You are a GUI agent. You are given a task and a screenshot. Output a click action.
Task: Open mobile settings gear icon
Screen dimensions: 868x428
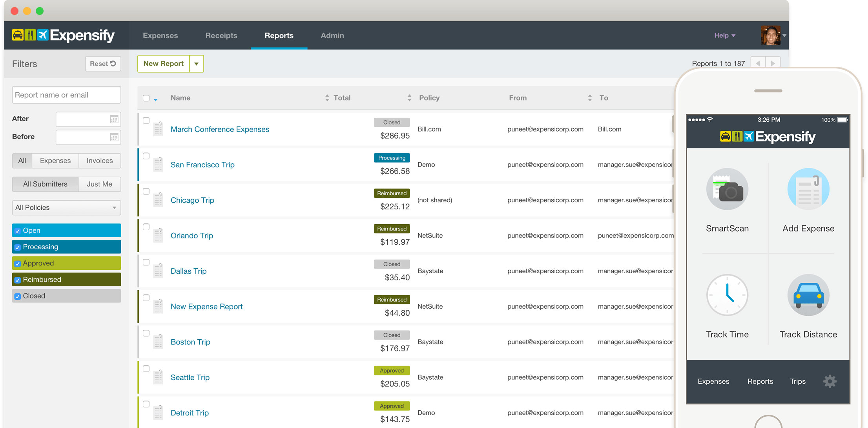830,381
